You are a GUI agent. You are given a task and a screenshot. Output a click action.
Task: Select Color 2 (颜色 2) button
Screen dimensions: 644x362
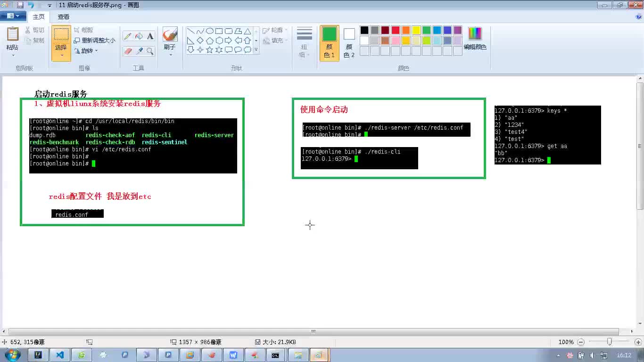point(349,43)
